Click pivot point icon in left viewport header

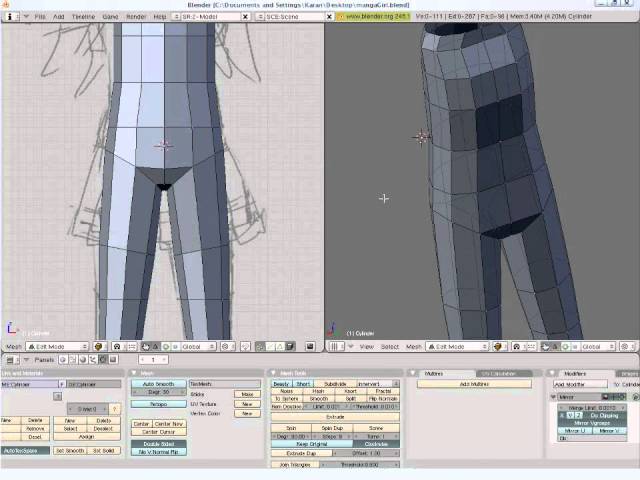117,347
